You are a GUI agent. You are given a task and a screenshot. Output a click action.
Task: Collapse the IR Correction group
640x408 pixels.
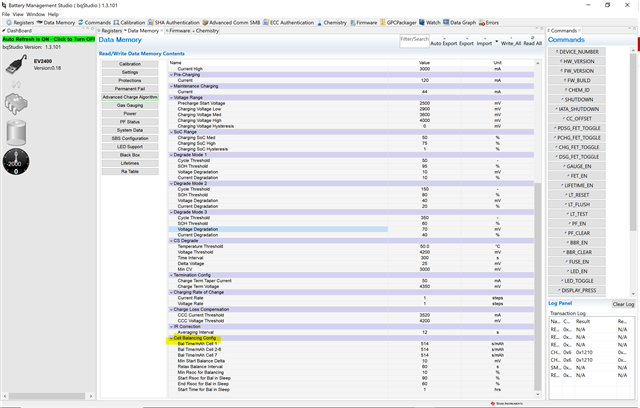pyautogui.click(x=171, y=326)
